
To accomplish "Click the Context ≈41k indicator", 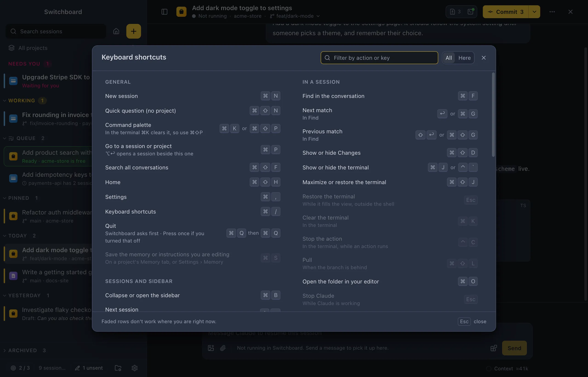I will 507,368.
